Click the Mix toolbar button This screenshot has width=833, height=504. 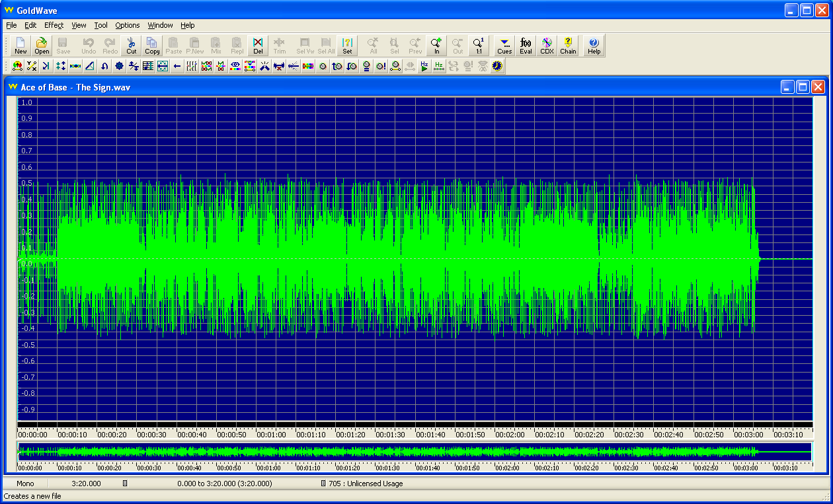tap(216, 46)
